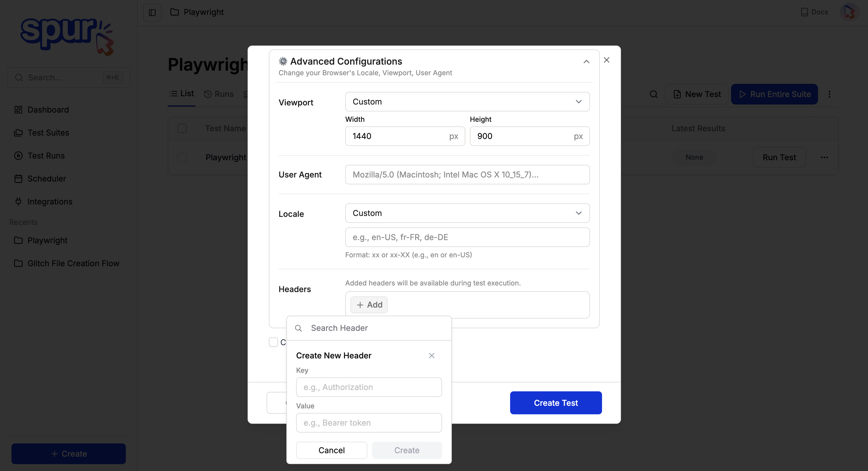Open the suite's vertical three-dot menu
This screenshot has height=471, width=868.
(829, 94)
